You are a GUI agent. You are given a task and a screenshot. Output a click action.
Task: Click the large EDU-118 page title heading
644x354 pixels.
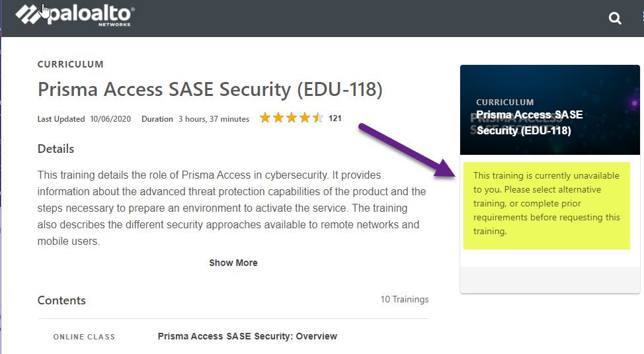coord(210,89)
